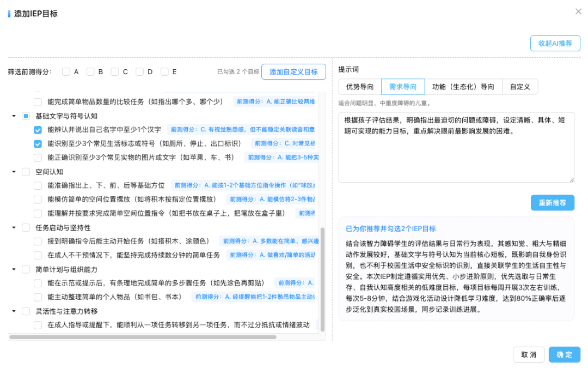Collapse the 任务启动与坚持性 tree node
The width and height of the screenshot is (588, 368).
coord(14,227)
